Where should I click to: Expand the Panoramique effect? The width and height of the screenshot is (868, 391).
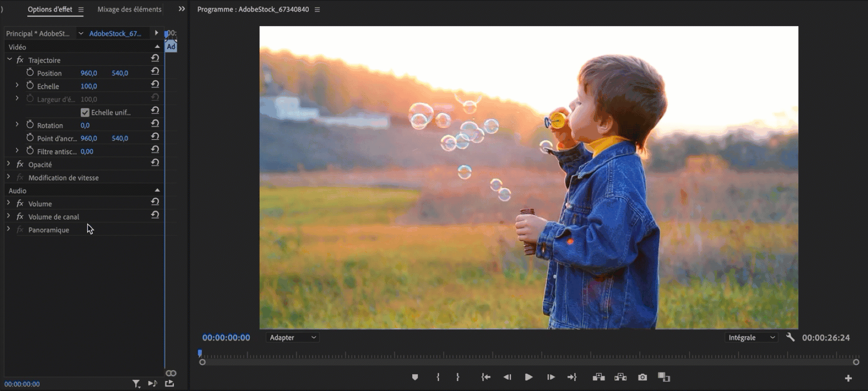tap(8, 229)
